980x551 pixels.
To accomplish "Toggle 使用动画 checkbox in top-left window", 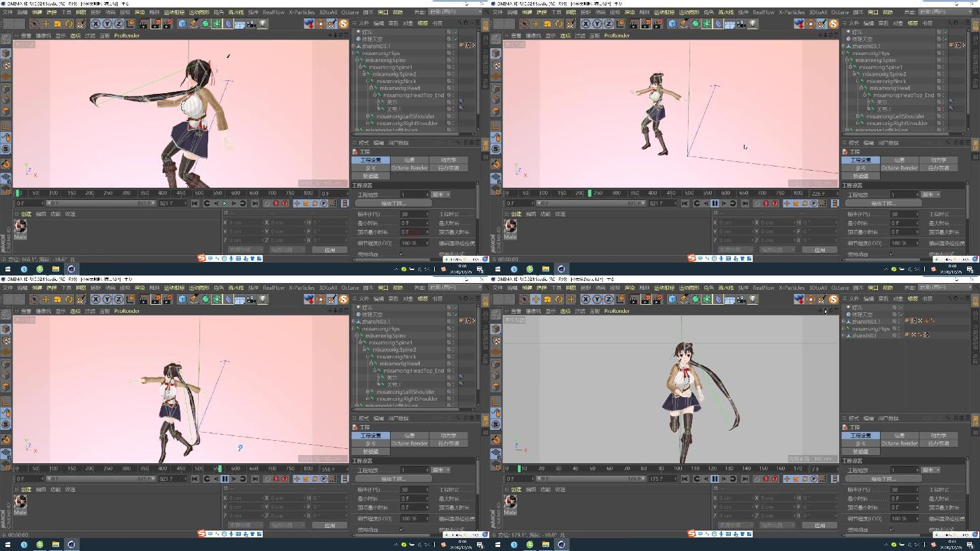I will pos(402,254).
